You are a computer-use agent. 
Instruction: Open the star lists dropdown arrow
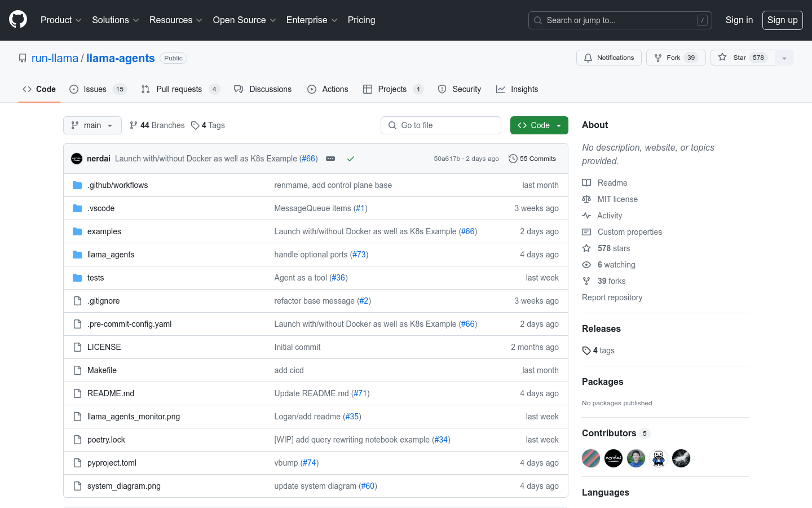784,58
